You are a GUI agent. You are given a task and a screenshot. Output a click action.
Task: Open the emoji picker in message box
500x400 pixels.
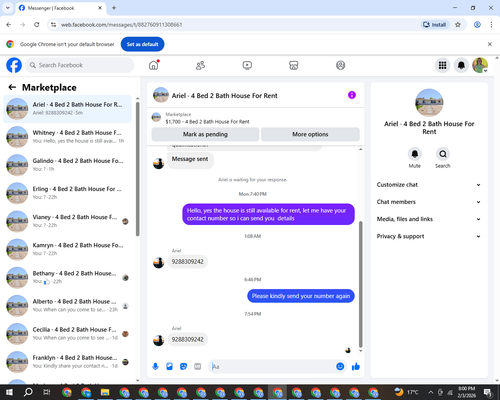point(340,366)
